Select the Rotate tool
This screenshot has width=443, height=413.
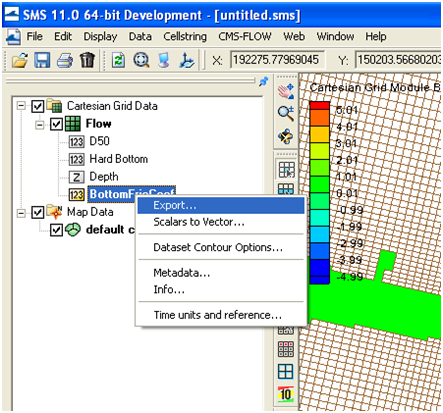pos(286,136)
